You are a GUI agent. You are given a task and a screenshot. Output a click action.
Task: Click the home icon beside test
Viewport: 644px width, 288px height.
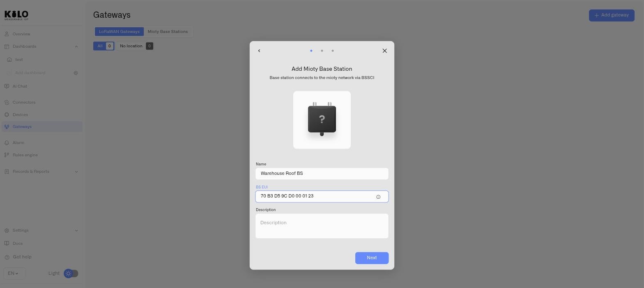pos(9,60)
